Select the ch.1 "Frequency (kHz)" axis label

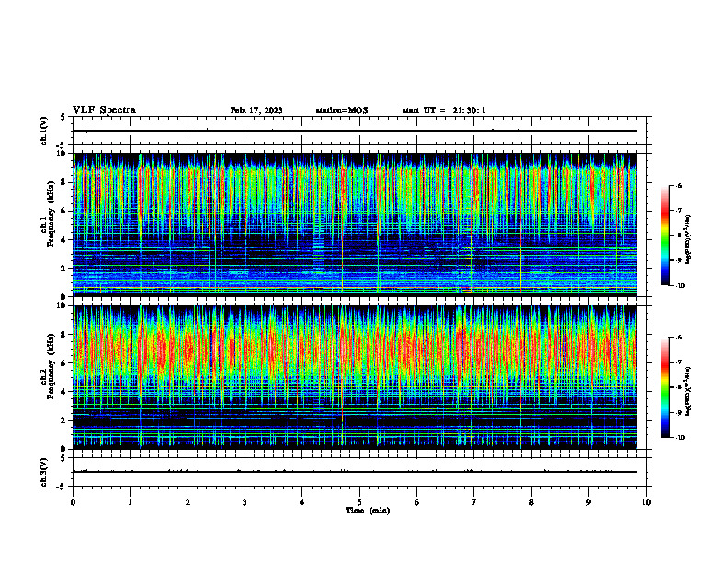(51, 213)
